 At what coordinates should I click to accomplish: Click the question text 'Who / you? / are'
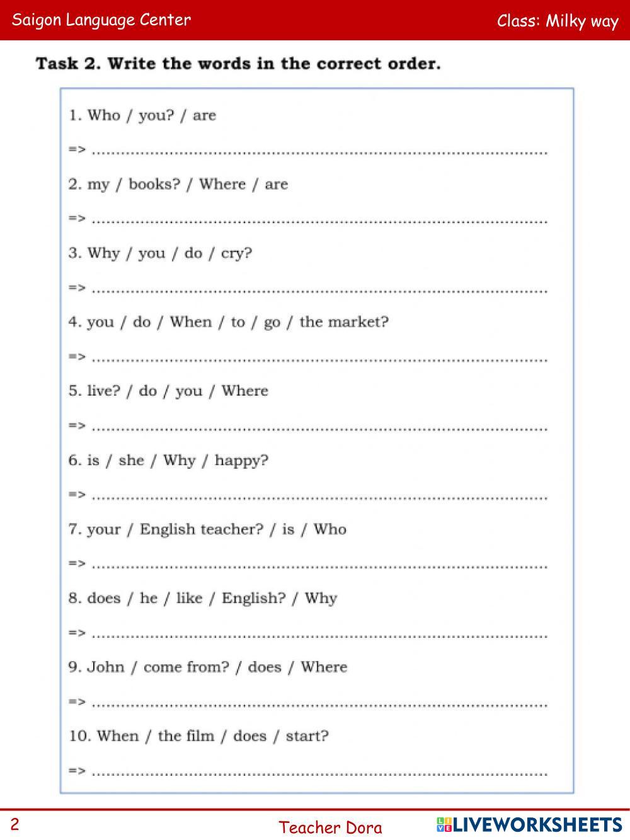[x=142, y=115]
